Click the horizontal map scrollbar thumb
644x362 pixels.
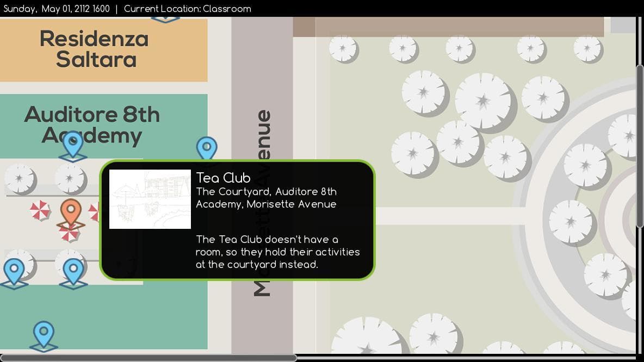pyautogui.click(x=148, y=358)
